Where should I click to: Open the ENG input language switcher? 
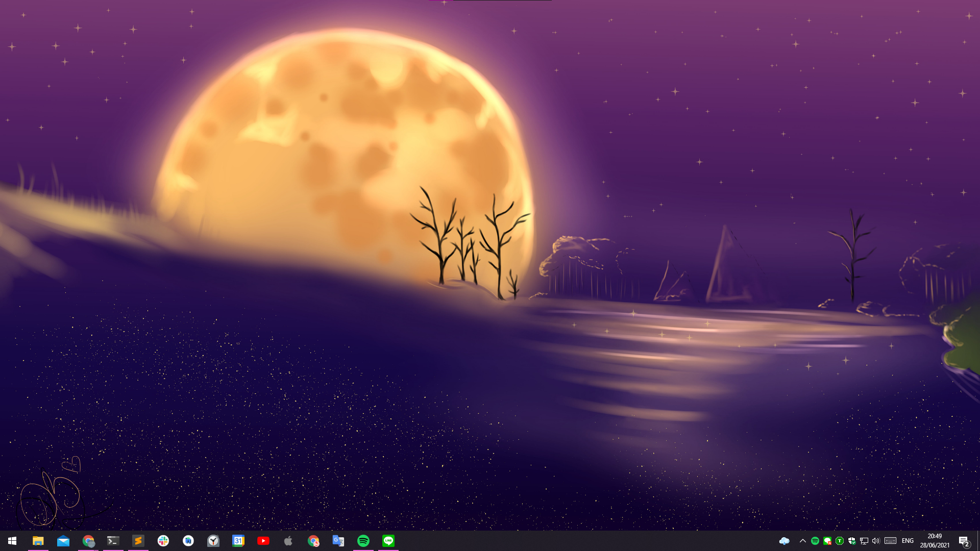(908, 541)
